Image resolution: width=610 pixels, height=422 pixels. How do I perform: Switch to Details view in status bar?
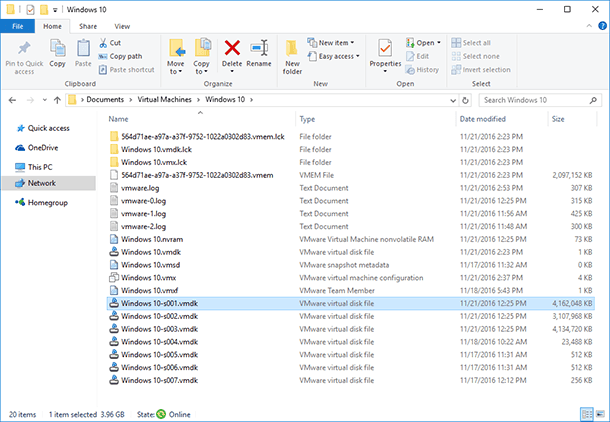click(587, 414)
